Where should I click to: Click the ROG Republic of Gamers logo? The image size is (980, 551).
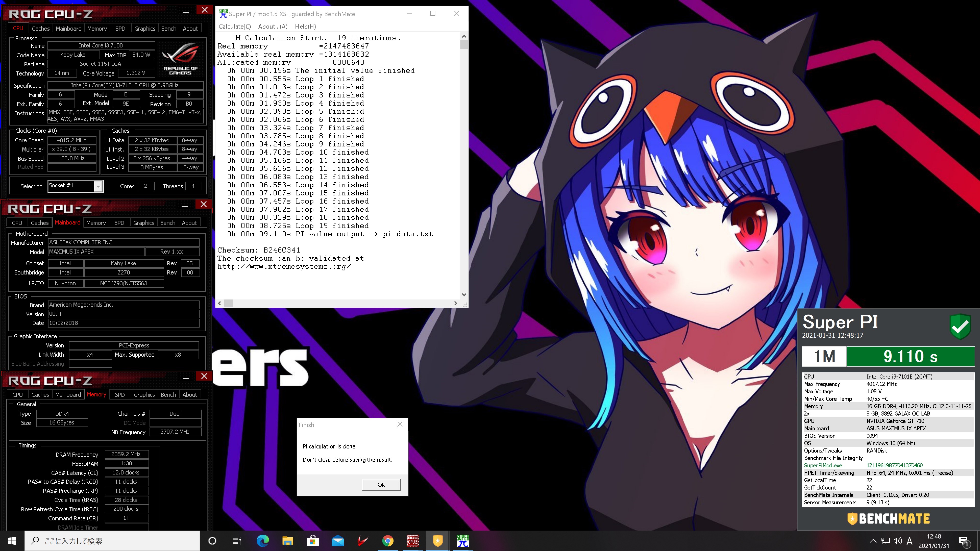coord(180,59)
